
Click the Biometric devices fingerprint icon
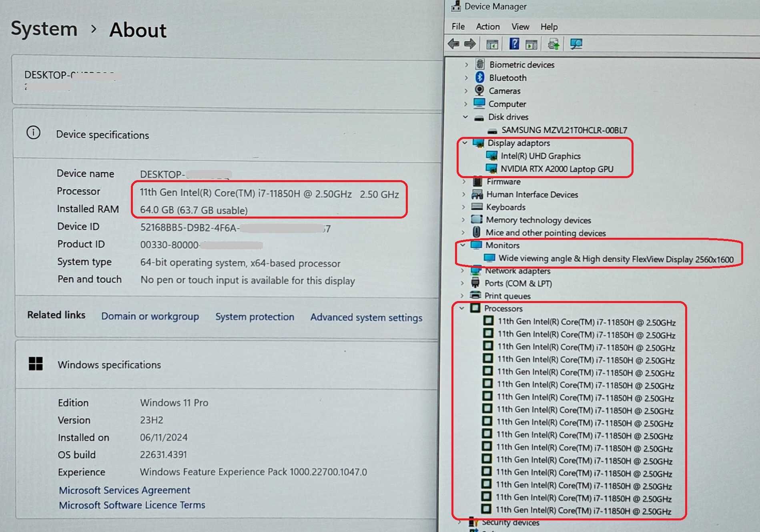click(480, 64)
